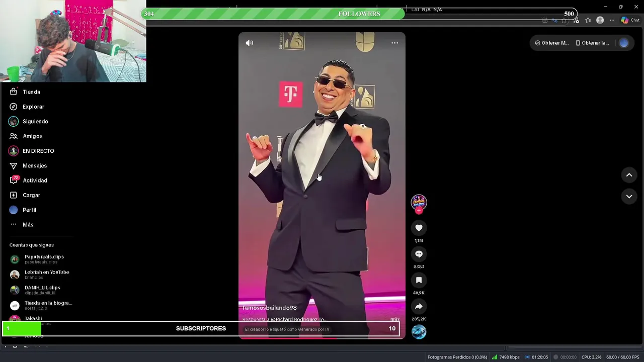Open the browser media control music icon
The width and height of the screenshot is (644, 362).
click(576, 20)
